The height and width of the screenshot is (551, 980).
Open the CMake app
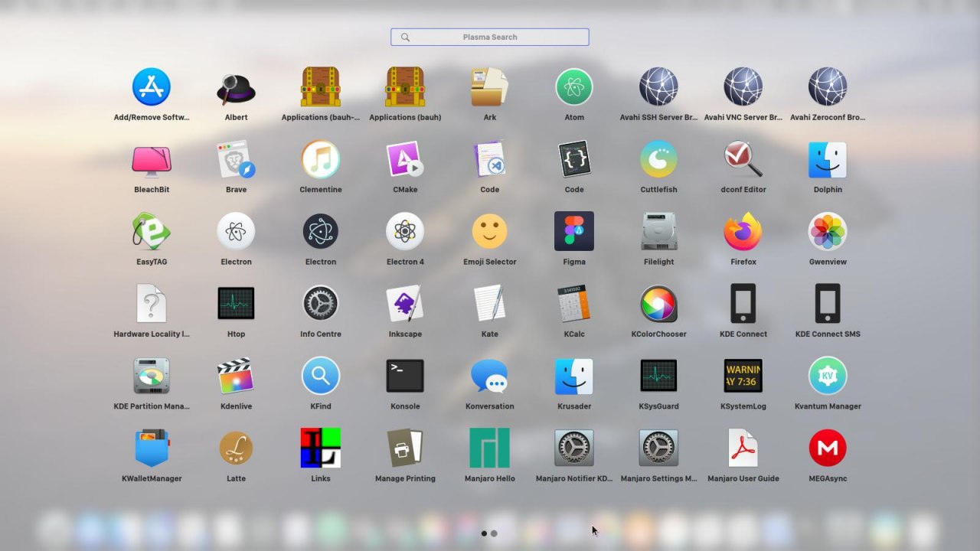405,159
